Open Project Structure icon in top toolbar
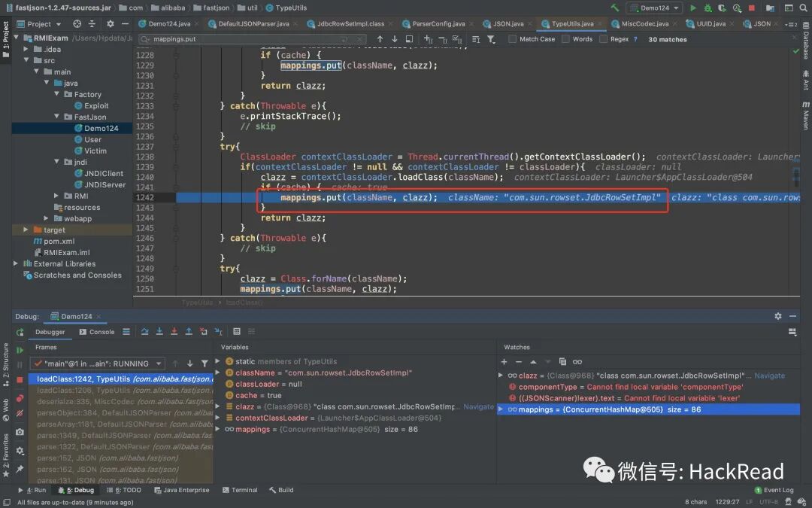 (x=770, y=8)
